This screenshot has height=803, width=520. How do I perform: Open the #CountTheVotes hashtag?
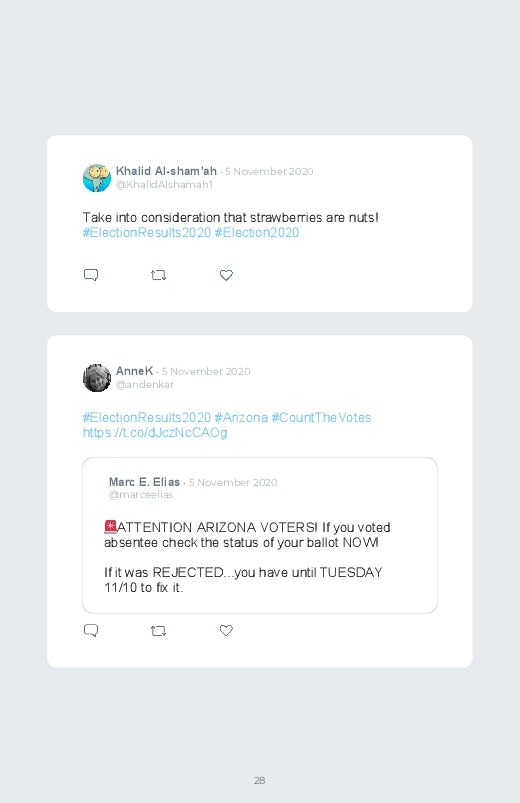point(321,417)
